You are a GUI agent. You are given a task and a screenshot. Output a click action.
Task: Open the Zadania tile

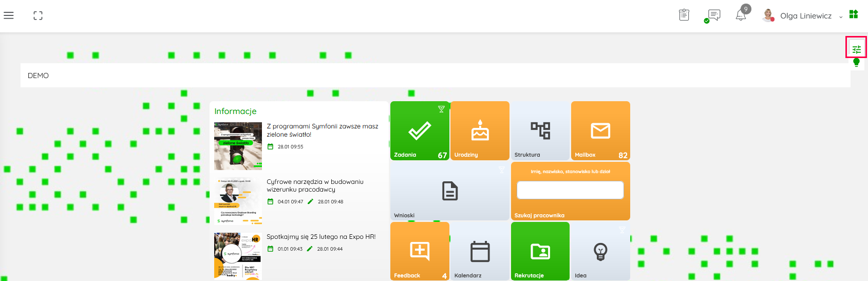tap(420, 131)
